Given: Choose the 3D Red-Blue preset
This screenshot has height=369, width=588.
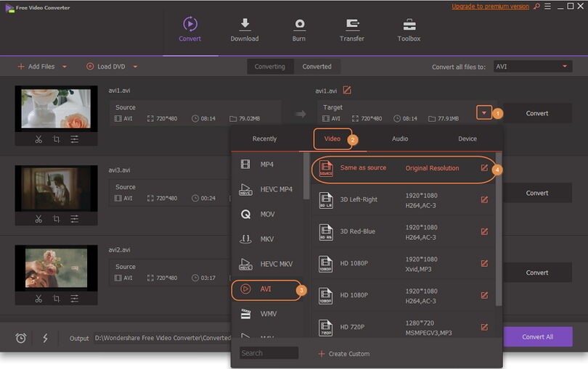Looking at the screenshot, I should click(404, 232).
